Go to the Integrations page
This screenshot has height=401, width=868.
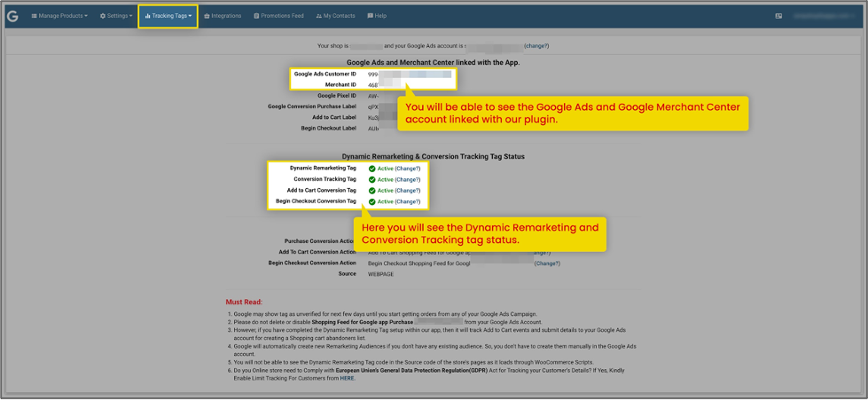223,16
